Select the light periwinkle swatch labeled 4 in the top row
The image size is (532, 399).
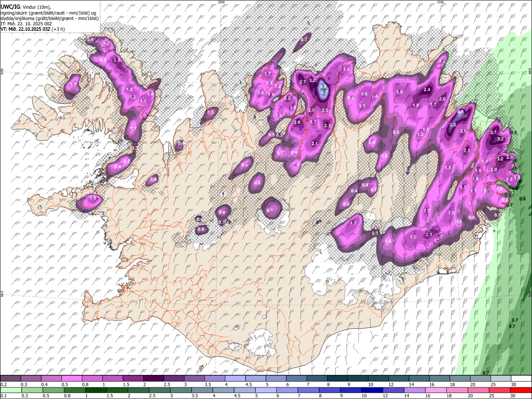click(x=236, y=379)
